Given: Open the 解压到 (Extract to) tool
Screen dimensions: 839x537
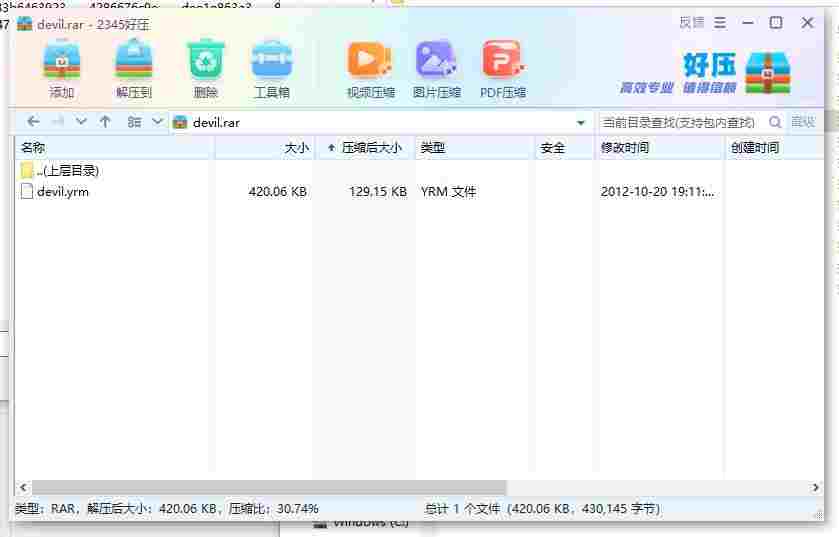Looking at the screenshot, I should point(134,70).
